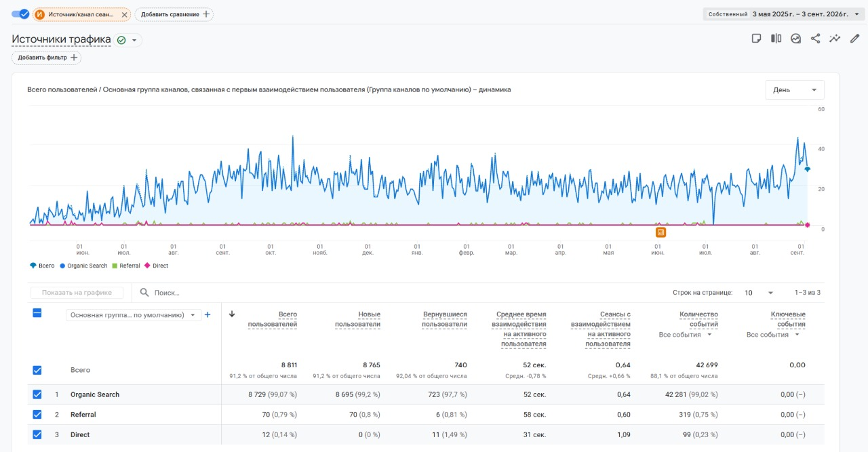The image size is (868, 452).
Task: Click the Organic Search legend item
Action: (84, 266)
